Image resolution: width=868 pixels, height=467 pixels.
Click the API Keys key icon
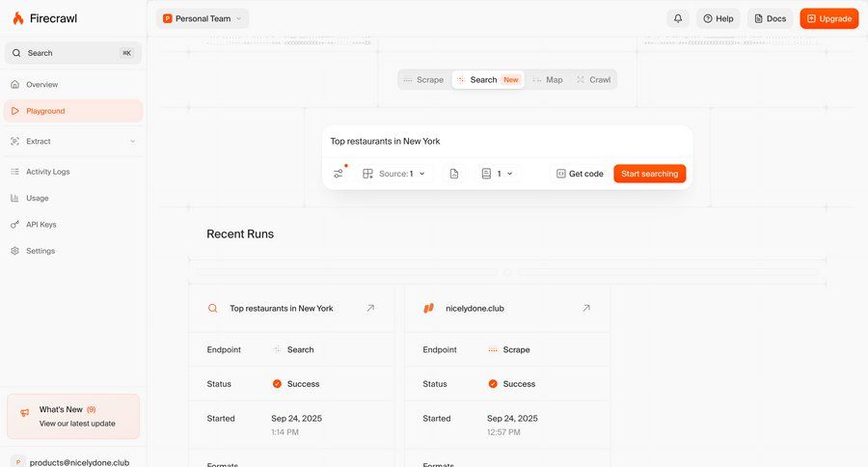coord(14,225)
